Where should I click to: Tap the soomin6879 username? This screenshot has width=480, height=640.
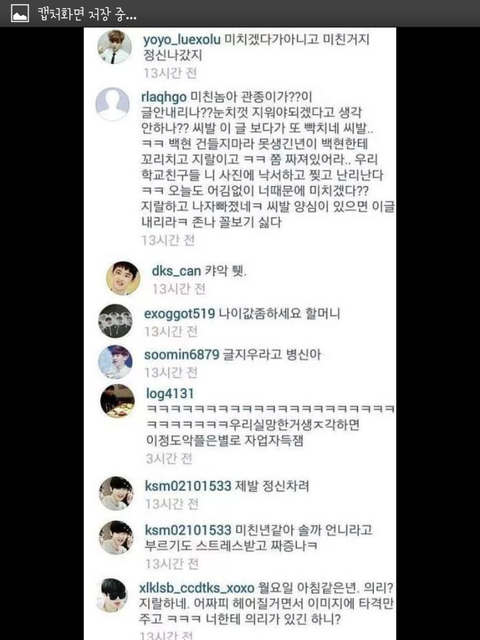tap(182, 354)
